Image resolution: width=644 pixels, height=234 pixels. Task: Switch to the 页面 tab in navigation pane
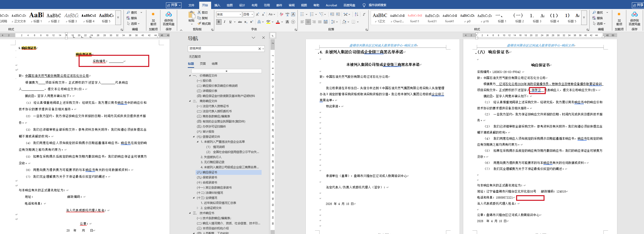click(x=203, y=64)
